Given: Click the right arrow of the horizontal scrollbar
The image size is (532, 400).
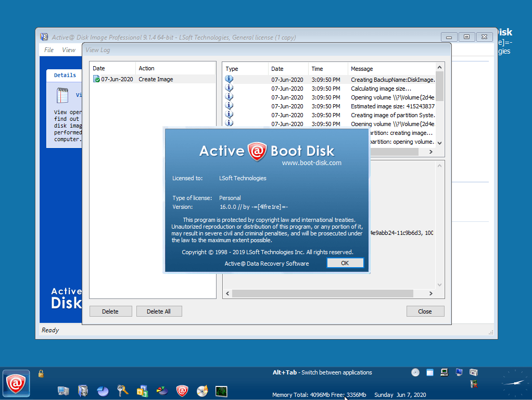Looking at the screenshot, I should (430, 152).
